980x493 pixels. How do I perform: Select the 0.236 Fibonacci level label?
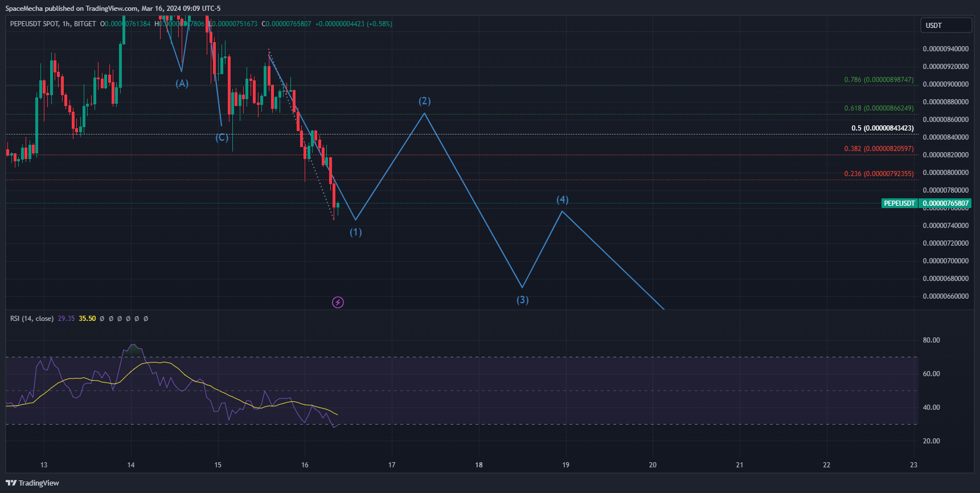(x=879, y=174)
